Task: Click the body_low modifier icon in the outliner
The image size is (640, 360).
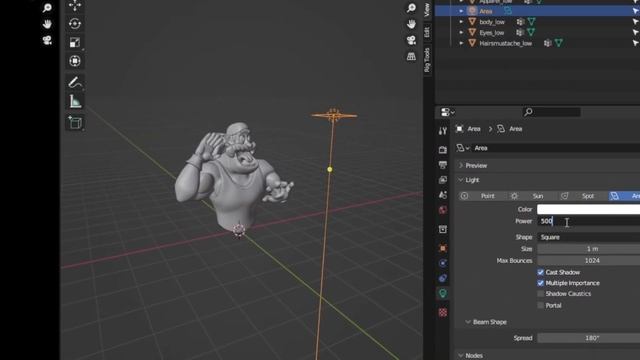Action: (520, 22)
